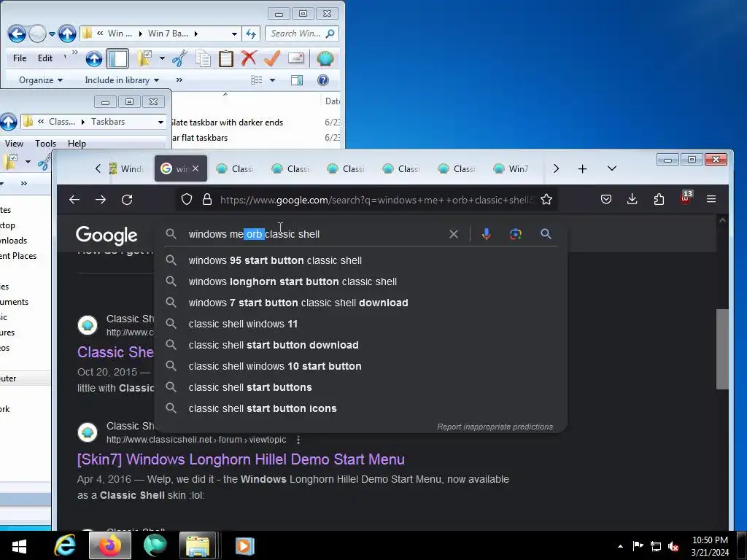Screen dimensions: 747x560
Task: Click Firefox page vertical scrollbar thumb
Action: (722, 349)
